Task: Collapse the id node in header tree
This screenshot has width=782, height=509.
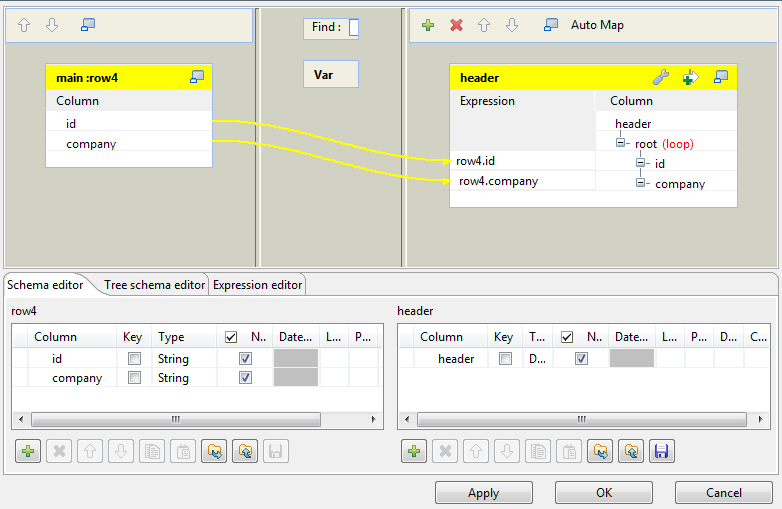Action: (641, 163)
